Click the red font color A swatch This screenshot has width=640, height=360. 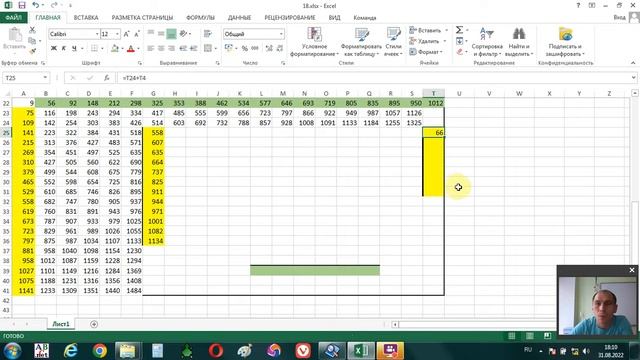pyautogui.click(x=131, y=49)
